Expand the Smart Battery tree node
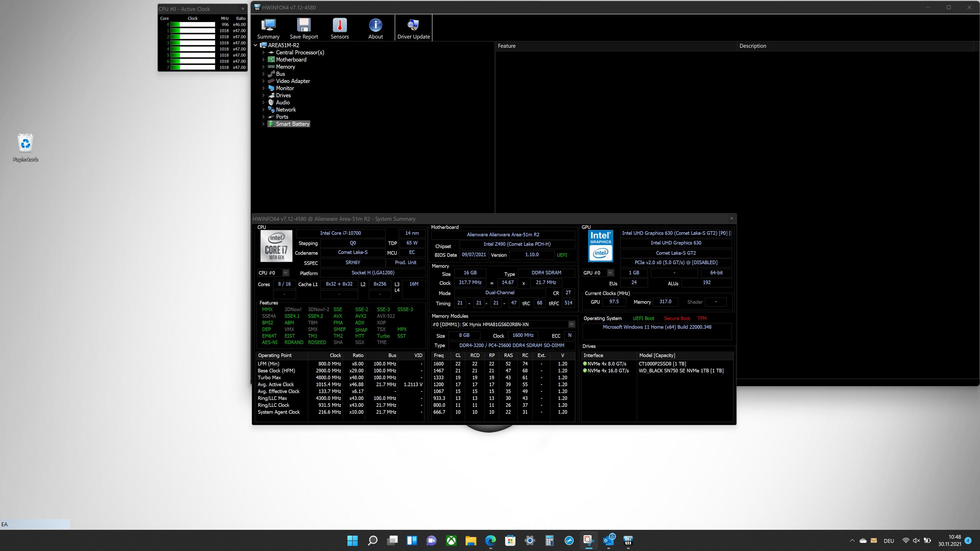This screenshot has height=551, width=980. point(263,124)
